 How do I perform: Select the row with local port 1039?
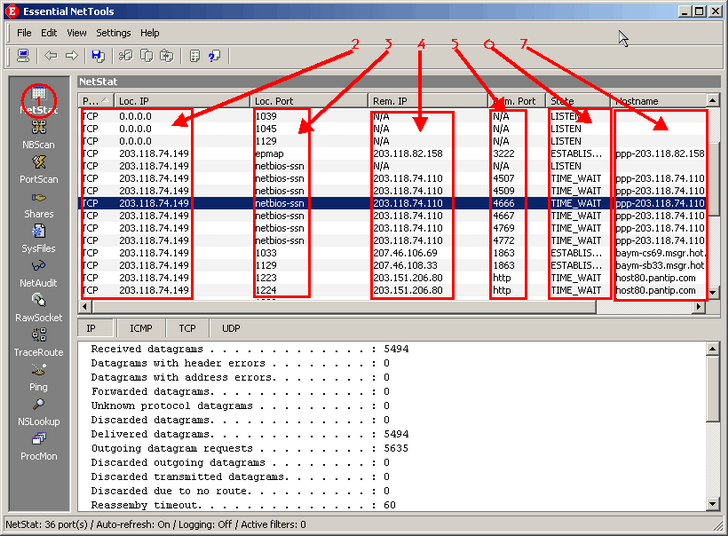click(x=393, y=117)
